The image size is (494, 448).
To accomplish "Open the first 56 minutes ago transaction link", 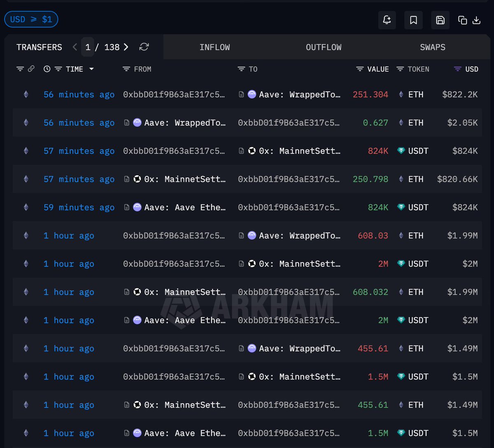I will (79, 95).
